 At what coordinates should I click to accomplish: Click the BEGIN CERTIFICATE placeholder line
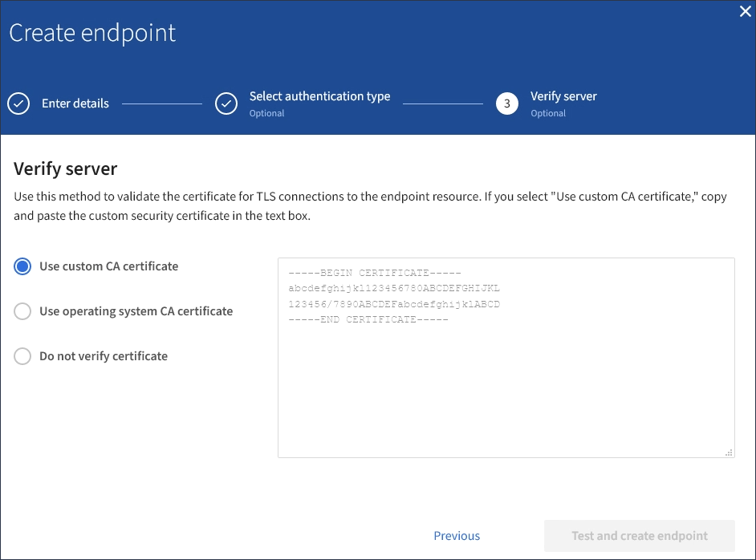point(374,274)
